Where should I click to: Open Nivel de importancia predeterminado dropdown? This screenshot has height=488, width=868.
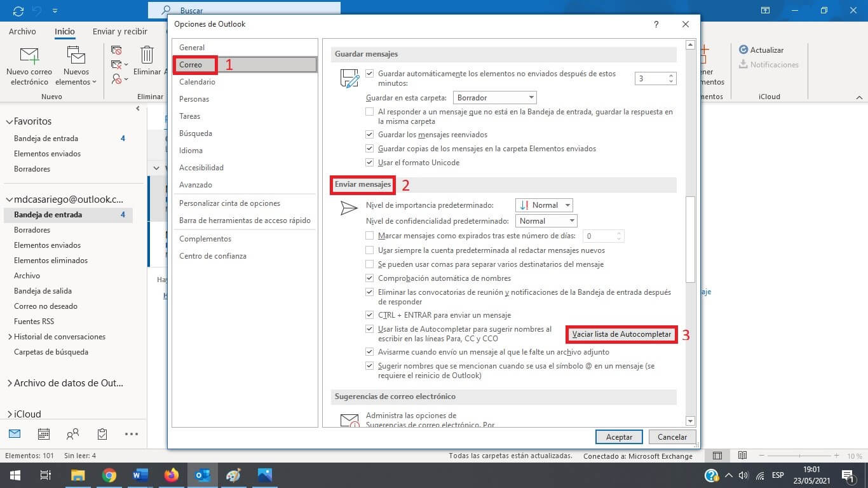coord(544,205)
